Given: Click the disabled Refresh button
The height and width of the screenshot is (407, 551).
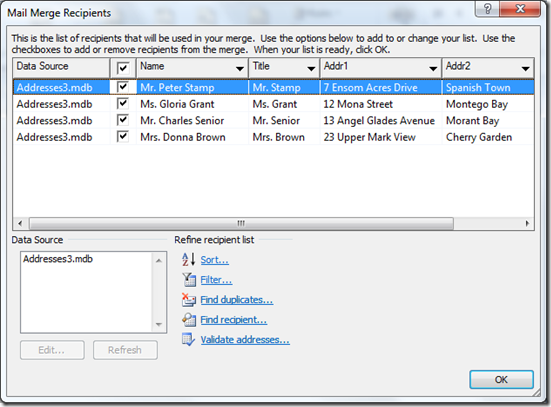Looking at the screenshot, I should click(125, 350).
